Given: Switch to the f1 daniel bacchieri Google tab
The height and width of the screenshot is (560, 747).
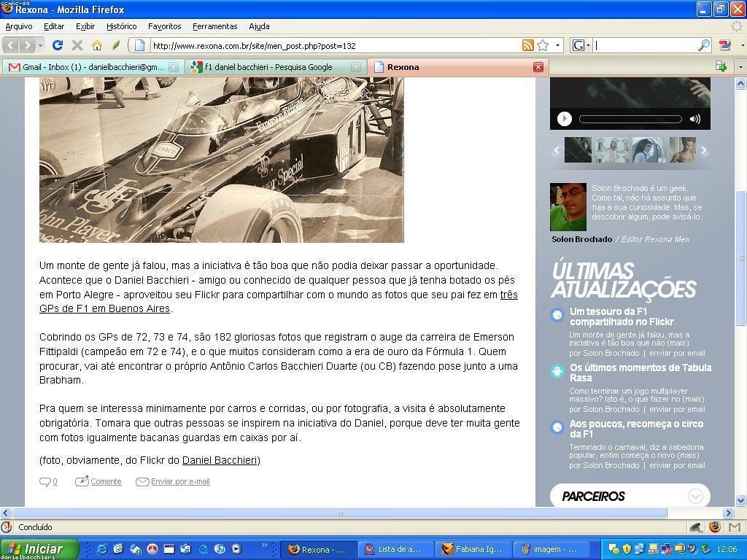Looking at the screenshot, I should [x=276, y=67].
